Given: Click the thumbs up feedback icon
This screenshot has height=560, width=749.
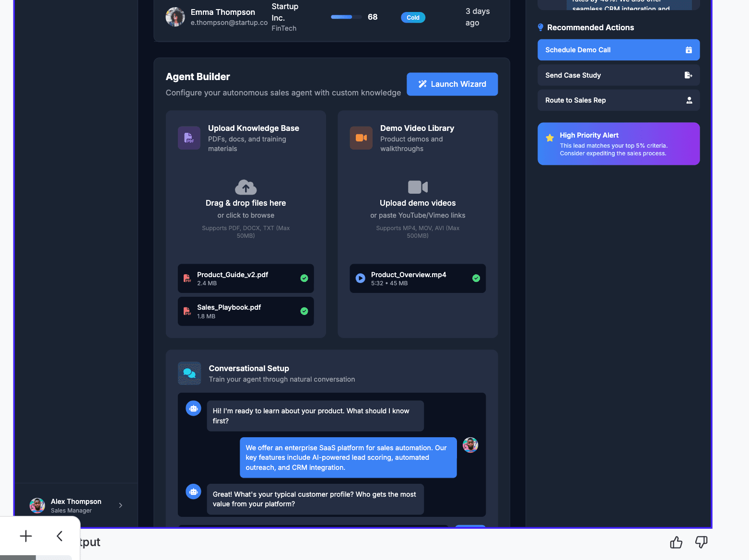Looking at the screenshot, I should (x=676, y=542).
